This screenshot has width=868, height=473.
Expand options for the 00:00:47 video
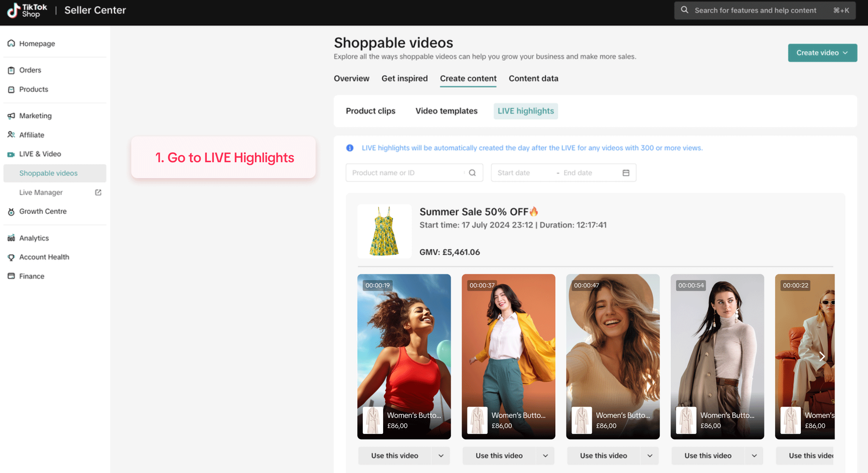click(x=650, y=456)
